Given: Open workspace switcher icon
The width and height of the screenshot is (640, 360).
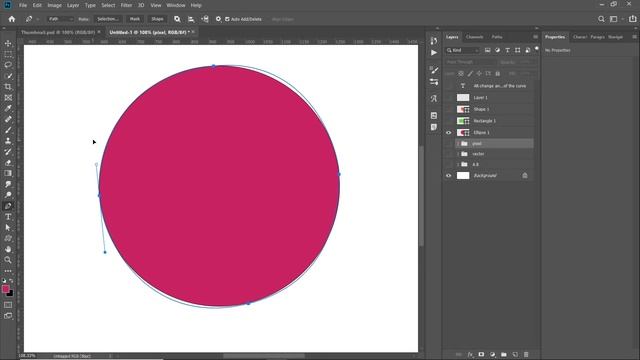Looking at the screenshot, I should pyautogui.click(x=613, y=19).
